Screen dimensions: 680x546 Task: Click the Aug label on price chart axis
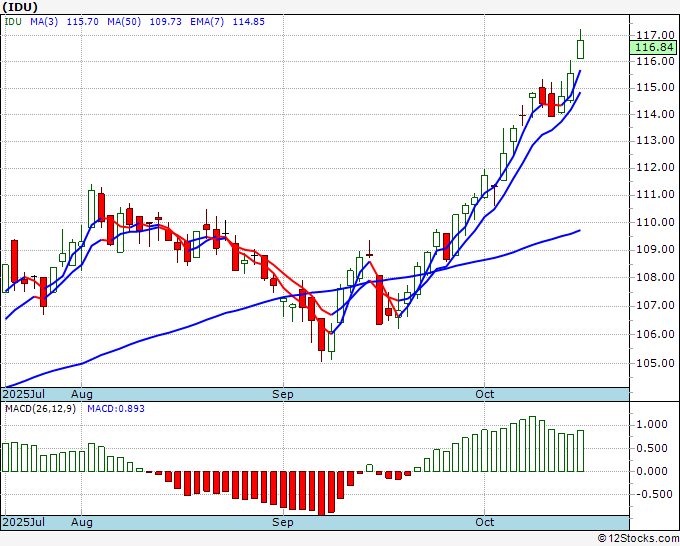point(82,394)
